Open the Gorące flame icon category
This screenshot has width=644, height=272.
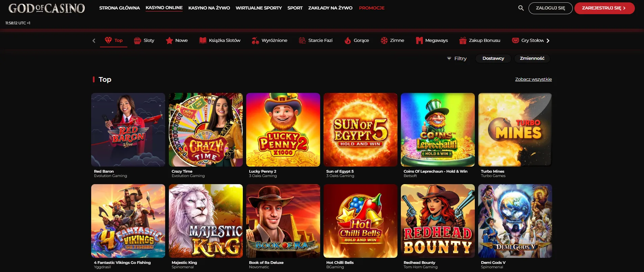click(x=348, y=41)
